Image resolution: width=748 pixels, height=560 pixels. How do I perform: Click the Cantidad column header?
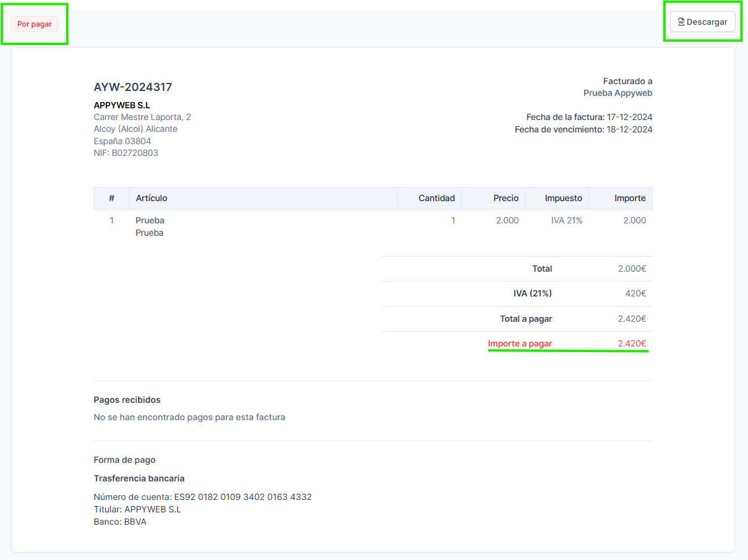tap(436, 198)
